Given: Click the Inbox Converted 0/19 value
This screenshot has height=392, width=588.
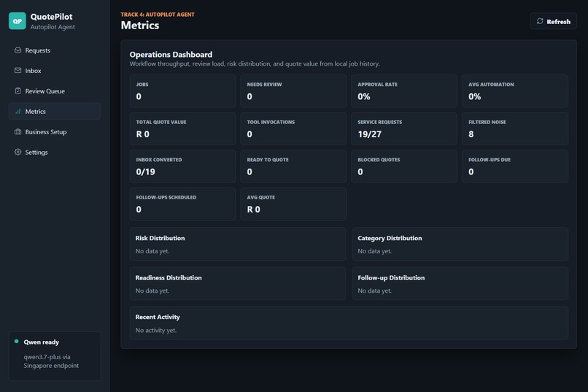Looking at the screenshot, I should coord(145,172).
